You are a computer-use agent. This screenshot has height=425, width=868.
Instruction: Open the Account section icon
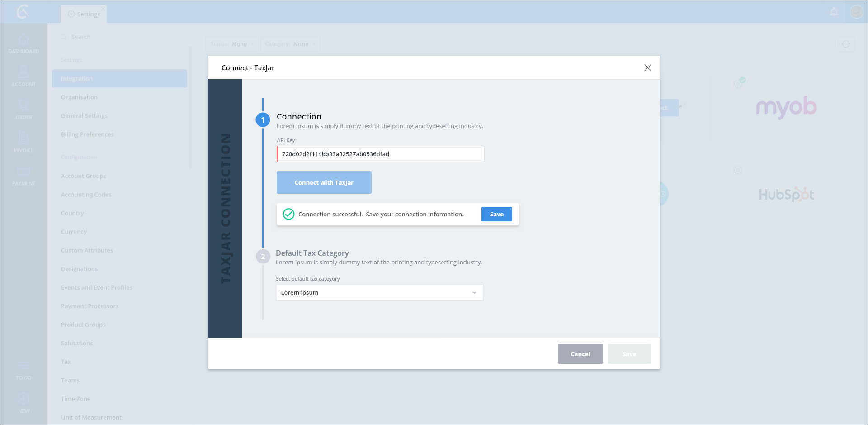pyautogui.click(x=24, y=72)
